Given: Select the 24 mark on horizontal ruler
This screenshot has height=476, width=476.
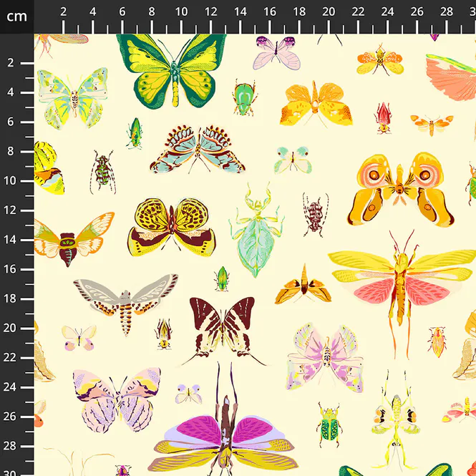Looking at the screenshot, I should tap(387, 12).
